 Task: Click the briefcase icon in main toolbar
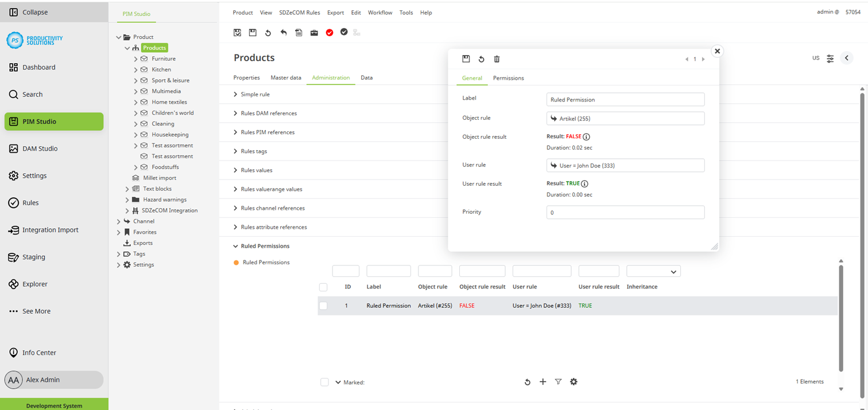(x=314, y=33)
